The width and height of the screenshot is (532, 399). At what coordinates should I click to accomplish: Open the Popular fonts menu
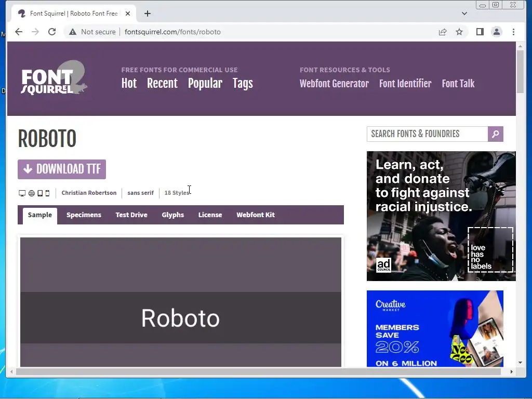(x=205, y=84)
